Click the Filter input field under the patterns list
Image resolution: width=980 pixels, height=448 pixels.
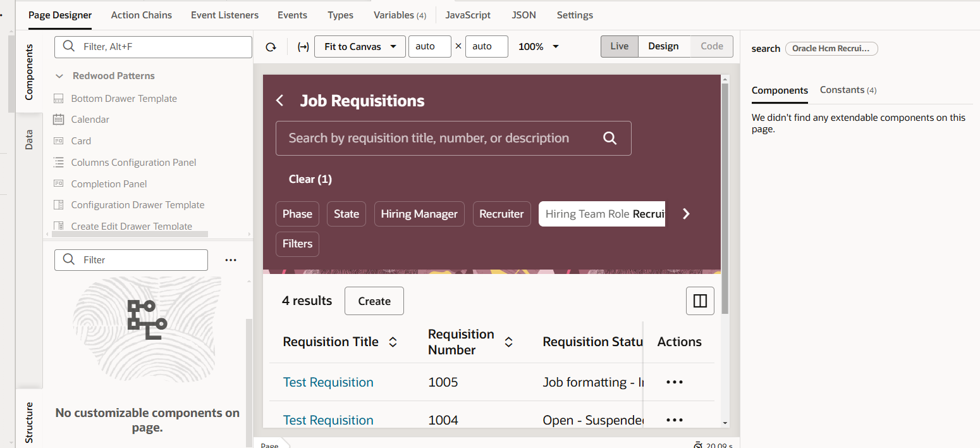click(131, 259)
